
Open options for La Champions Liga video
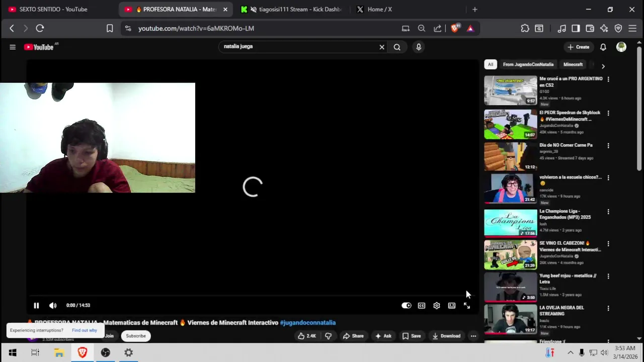pyautogui.click(x=608, y=212)
